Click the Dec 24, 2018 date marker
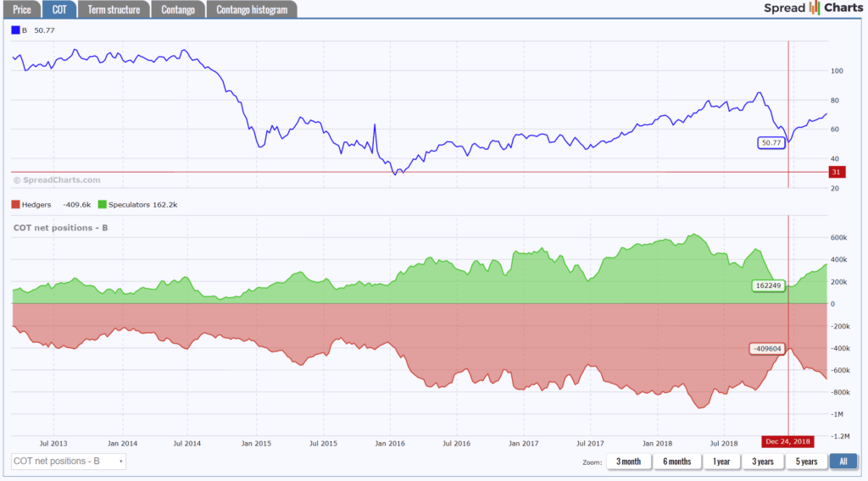Viewport: 868px width, 481px height. [787, 441]
